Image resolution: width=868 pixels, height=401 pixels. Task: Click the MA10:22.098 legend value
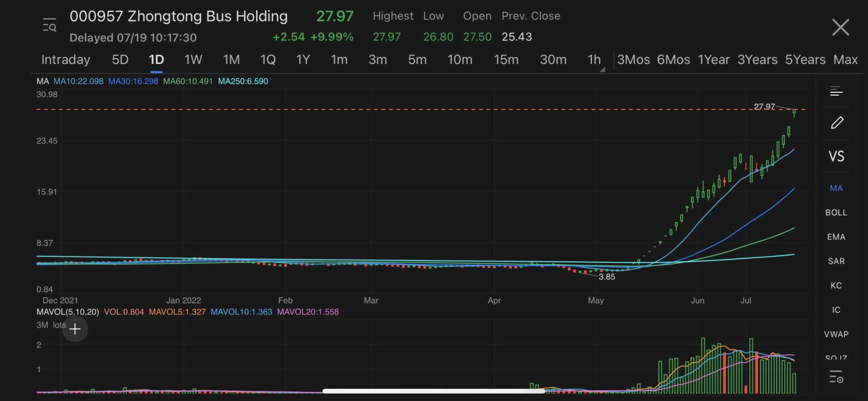point(78,81)
